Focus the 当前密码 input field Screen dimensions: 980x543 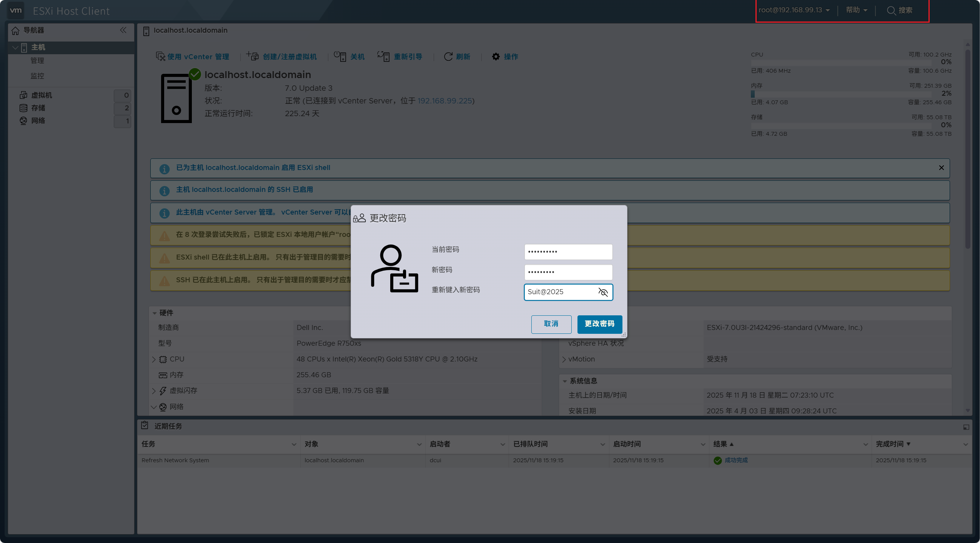click(x=568, y=252)
